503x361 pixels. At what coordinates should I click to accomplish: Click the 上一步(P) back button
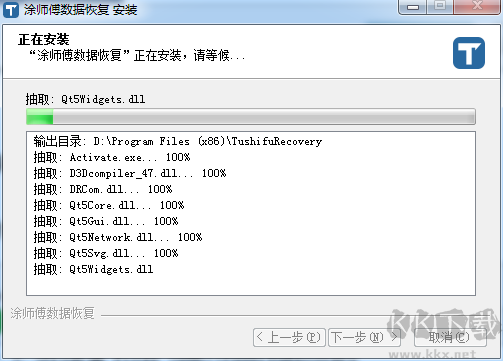click(289, 337)
